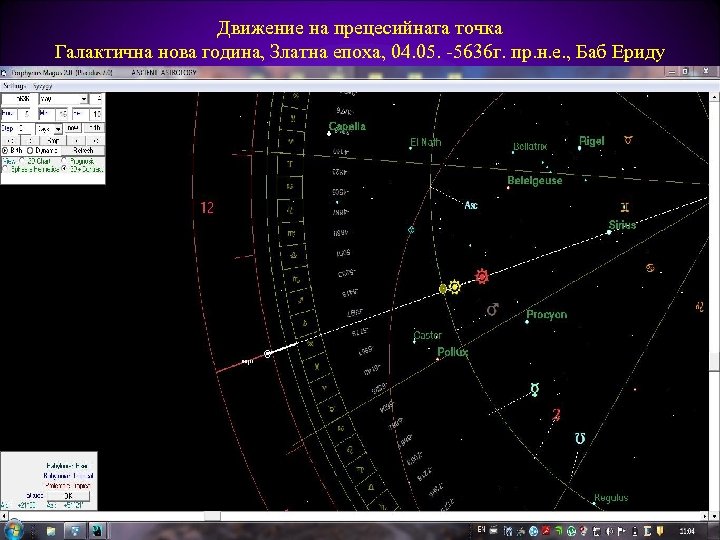Open the Settings menu
The image size is (720, 540).
[x=14, y=86]
